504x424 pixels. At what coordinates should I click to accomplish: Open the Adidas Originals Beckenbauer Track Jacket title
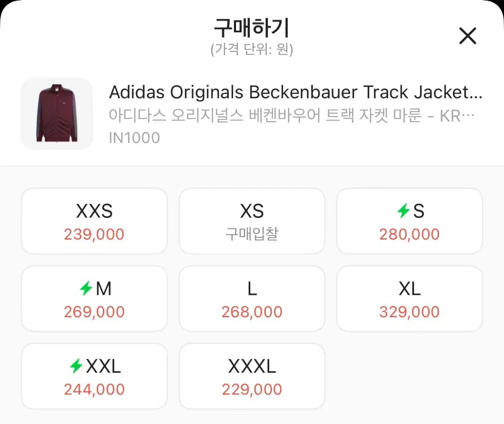coord(296,92)
